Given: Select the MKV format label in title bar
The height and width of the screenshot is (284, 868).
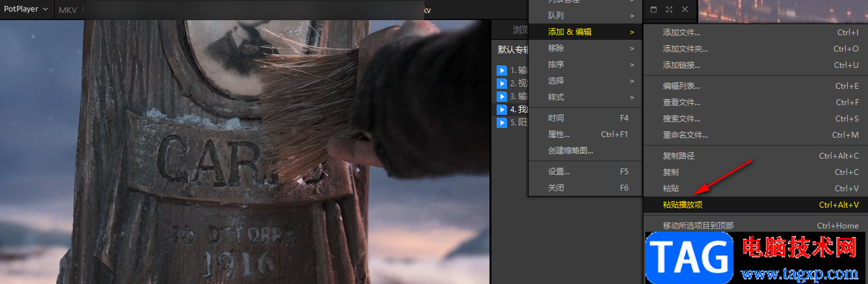Looking at the screenshot, I should coord(67,10).
